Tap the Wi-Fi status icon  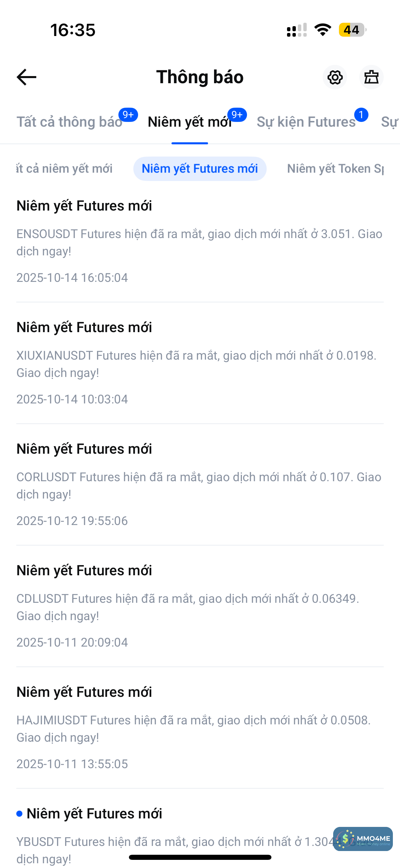tap(323, 30)
